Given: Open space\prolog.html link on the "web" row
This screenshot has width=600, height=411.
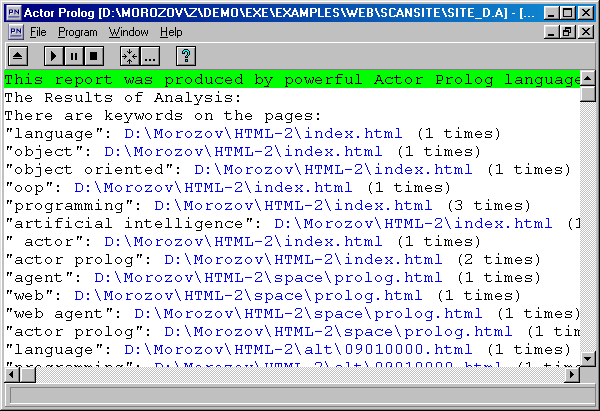Looking at the screenshot, I should tap(248, 295).
